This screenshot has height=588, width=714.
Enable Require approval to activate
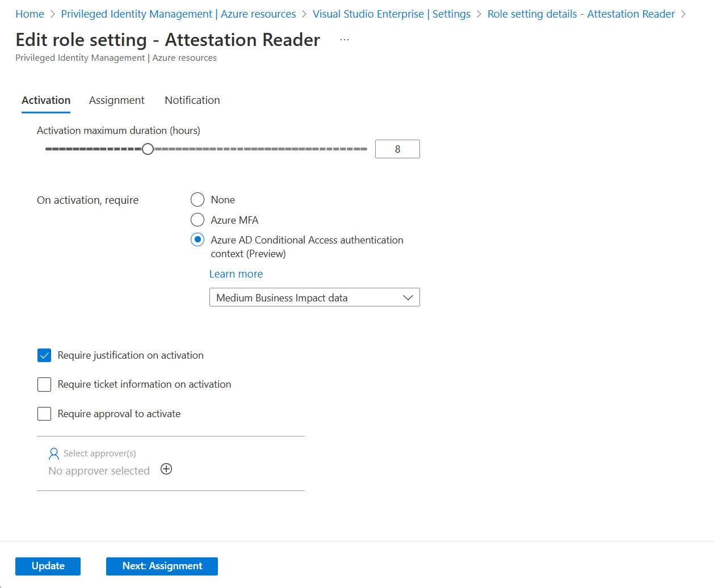pyautogui.click(x=44, y=414)
